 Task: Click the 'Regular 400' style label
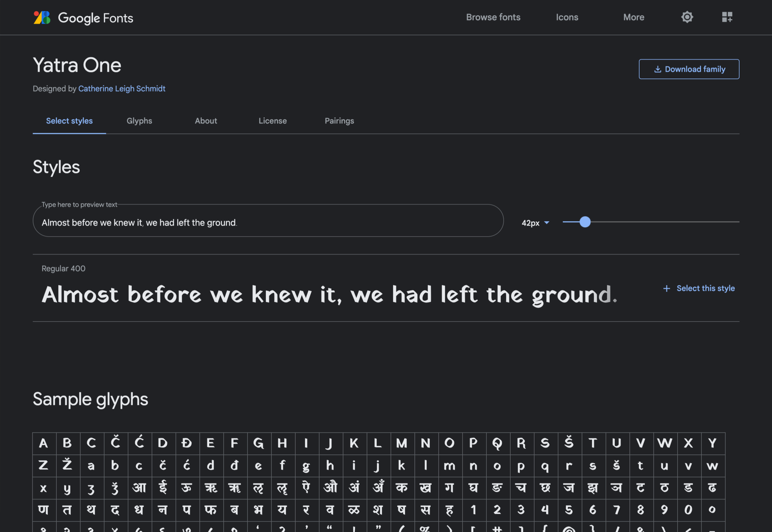63,268
